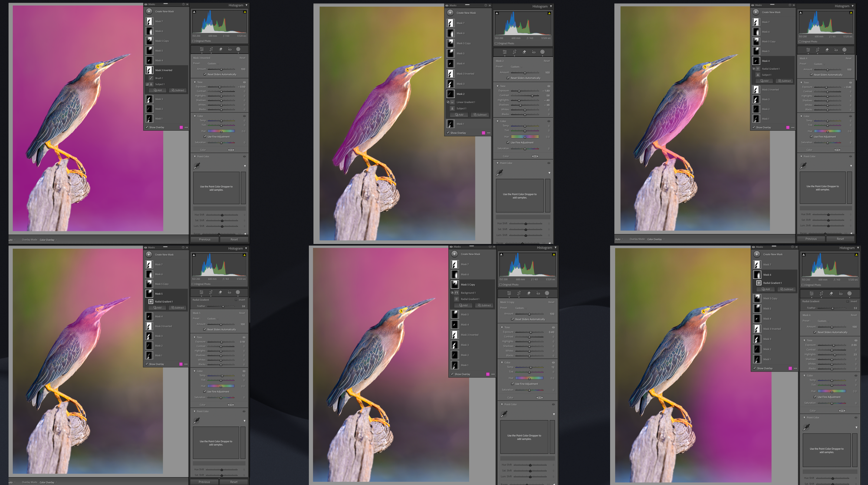Open Preset Custom dropdown in Mask 3 Inverted panel
Image resolution: width=868 pixels, height=485 pixels.
tap(212, 63)
